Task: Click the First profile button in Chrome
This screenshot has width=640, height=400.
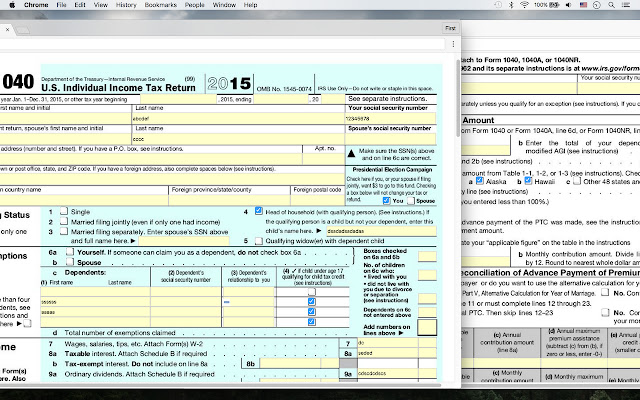Action: coord(450,28)
